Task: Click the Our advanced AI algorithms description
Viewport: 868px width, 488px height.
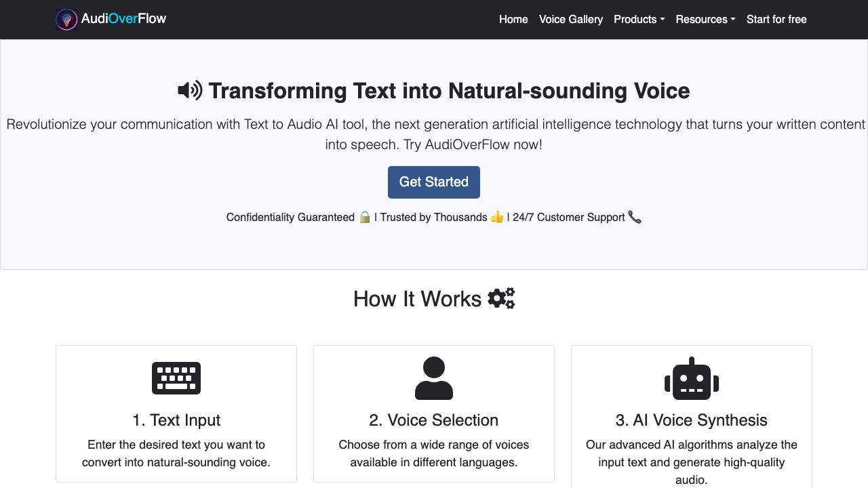Action: (x=692, y=462)
